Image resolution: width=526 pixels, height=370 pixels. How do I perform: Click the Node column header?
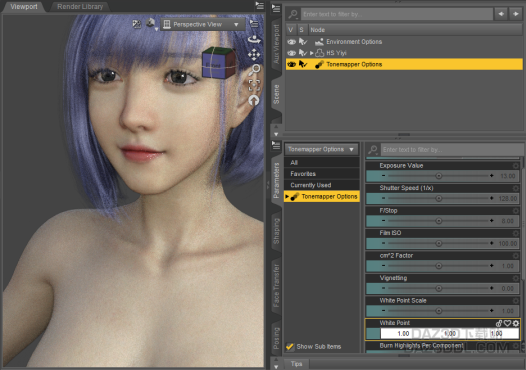coord(415,30)
